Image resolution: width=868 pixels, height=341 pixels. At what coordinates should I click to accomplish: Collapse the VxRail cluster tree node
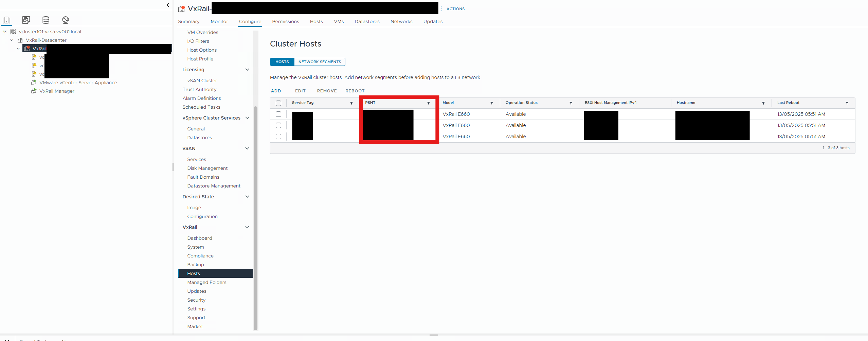[18, 49]
